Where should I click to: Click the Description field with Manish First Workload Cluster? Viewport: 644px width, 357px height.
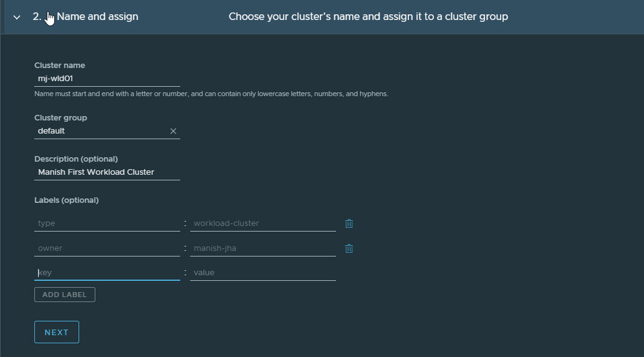tap(107, 172)
